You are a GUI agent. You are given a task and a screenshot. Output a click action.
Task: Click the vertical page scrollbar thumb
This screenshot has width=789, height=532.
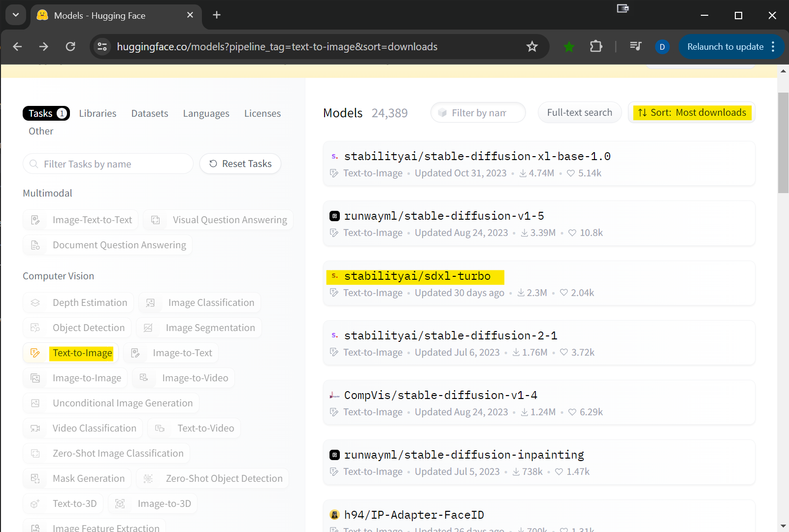coord(783,143)
